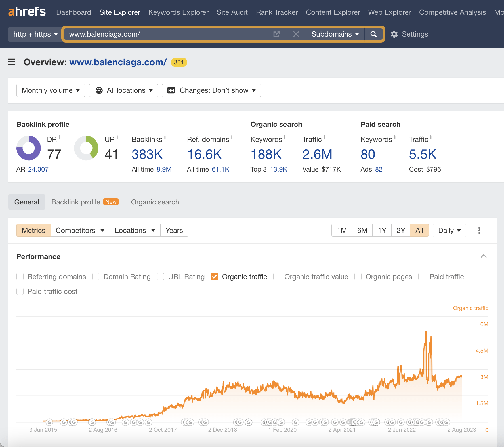504x447 pixels.
Task: Click the calendar icon on Changes filter
Action: click(x=171, y=90)
